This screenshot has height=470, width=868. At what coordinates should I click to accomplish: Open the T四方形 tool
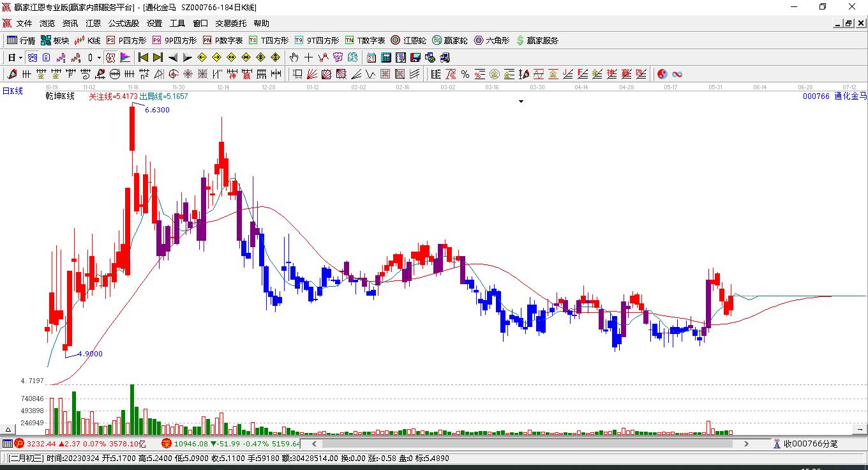coord(269,40)
